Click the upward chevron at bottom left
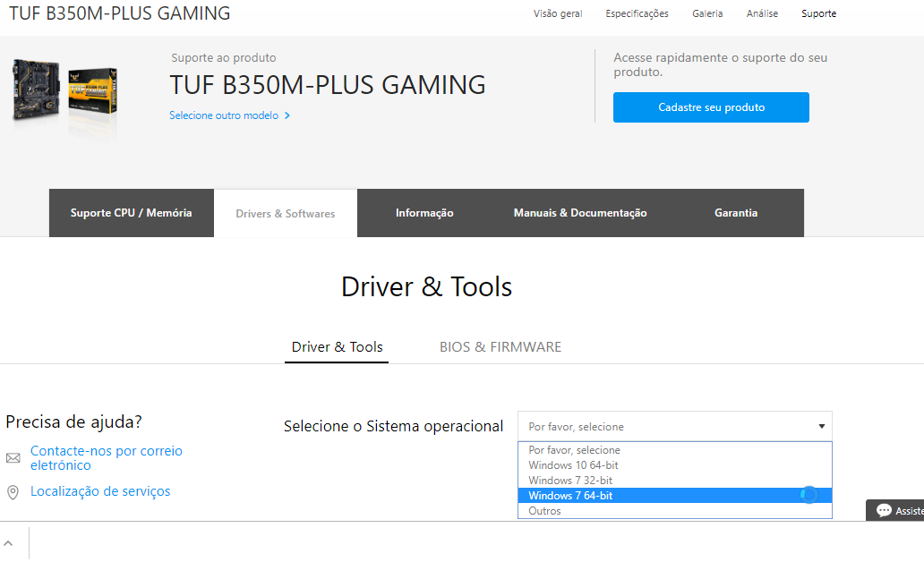The height and width of the screenshot is (562, 924). click(x=8, y=543)
